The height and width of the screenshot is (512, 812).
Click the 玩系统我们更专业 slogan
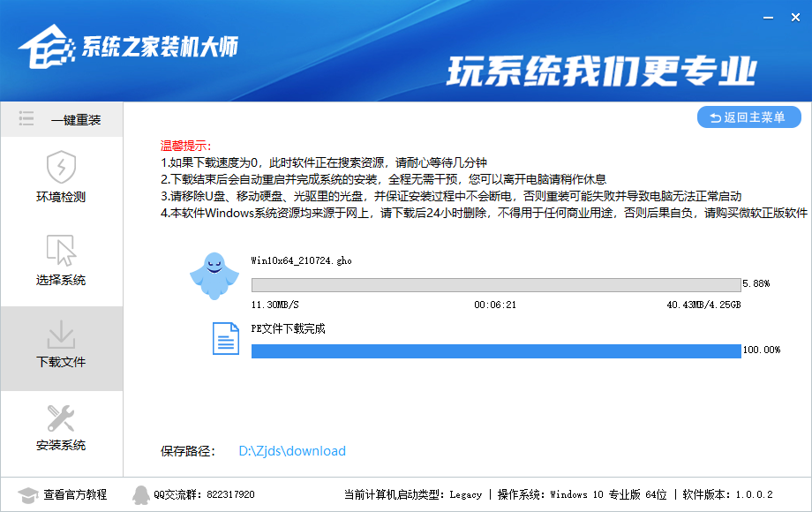click(x=601, y=72)
